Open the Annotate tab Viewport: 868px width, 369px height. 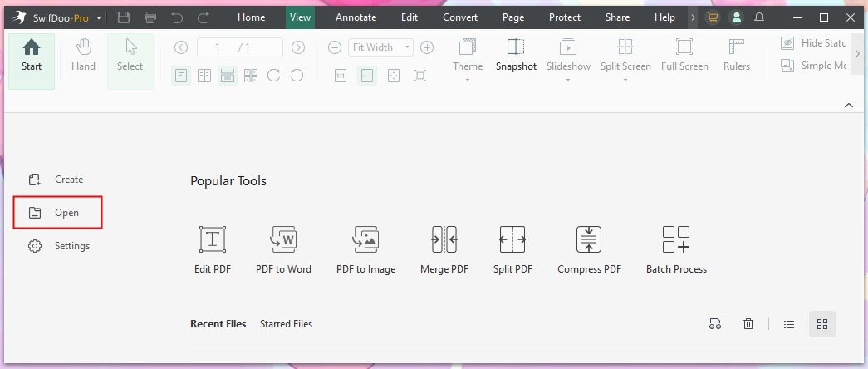click(356, 17)
